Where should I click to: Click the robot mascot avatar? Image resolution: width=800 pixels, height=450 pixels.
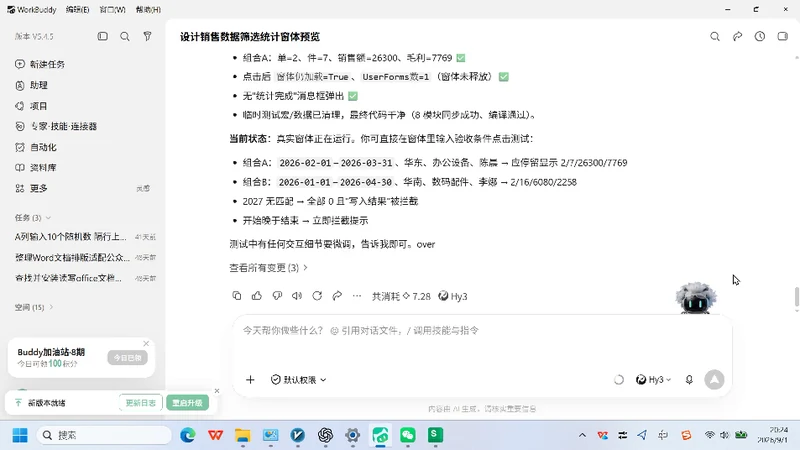(x=695, y=297)
